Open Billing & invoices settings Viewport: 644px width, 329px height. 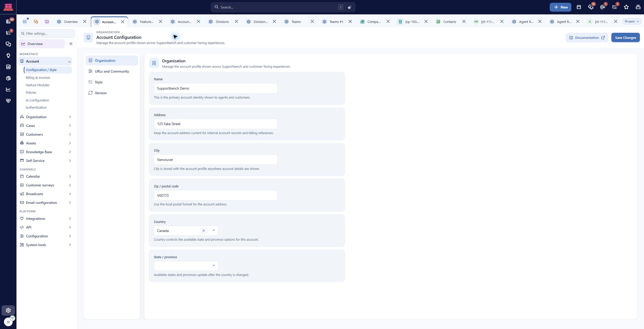click(x=38, y=77)
